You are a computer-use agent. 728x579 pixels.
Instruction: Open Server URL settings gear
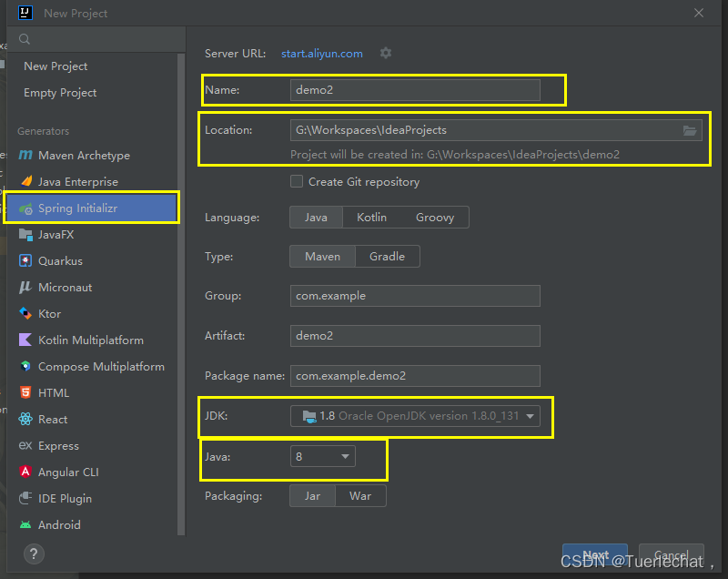386,53
